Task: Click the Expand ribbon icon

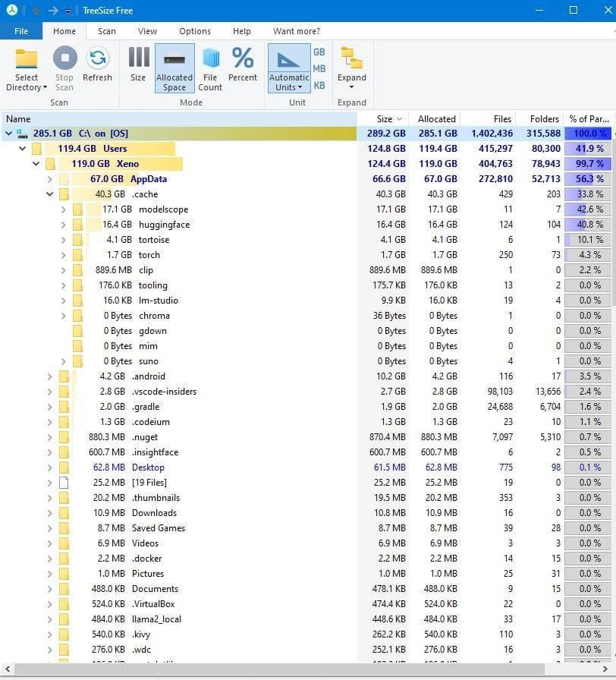Action: coord(351,59)
